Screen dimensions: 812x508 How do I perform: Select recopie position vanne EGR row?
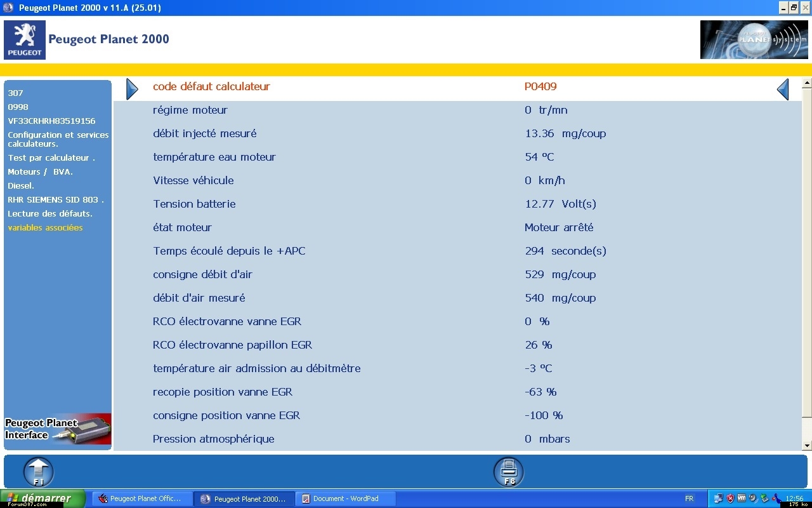click(457, 392)
